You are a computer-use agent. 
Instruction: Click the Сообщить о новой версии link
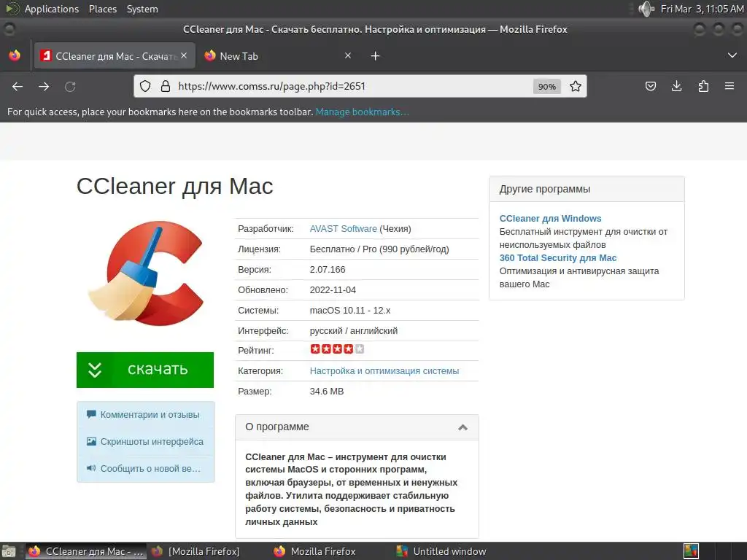(150, 469)
